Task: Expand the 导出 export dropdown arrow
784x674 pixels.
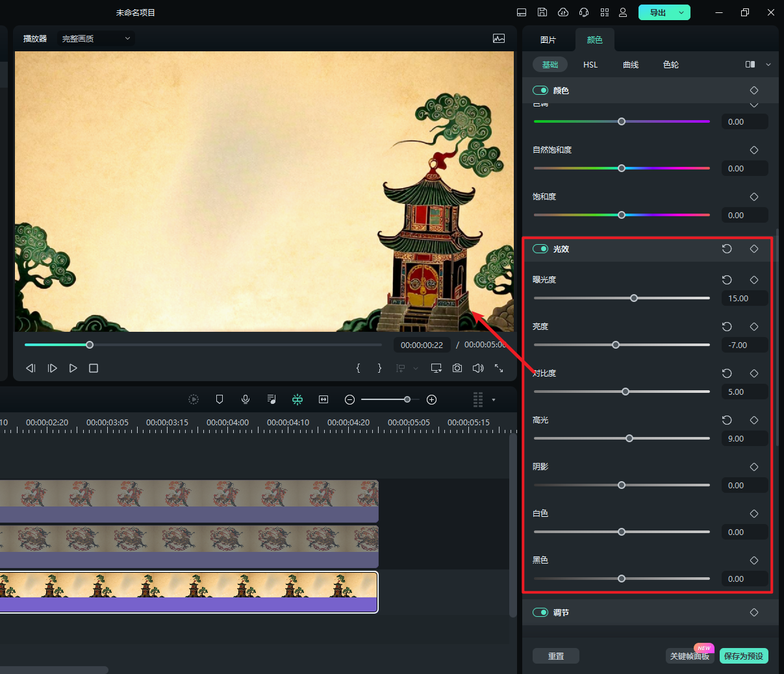Action: tap(681, 12)
